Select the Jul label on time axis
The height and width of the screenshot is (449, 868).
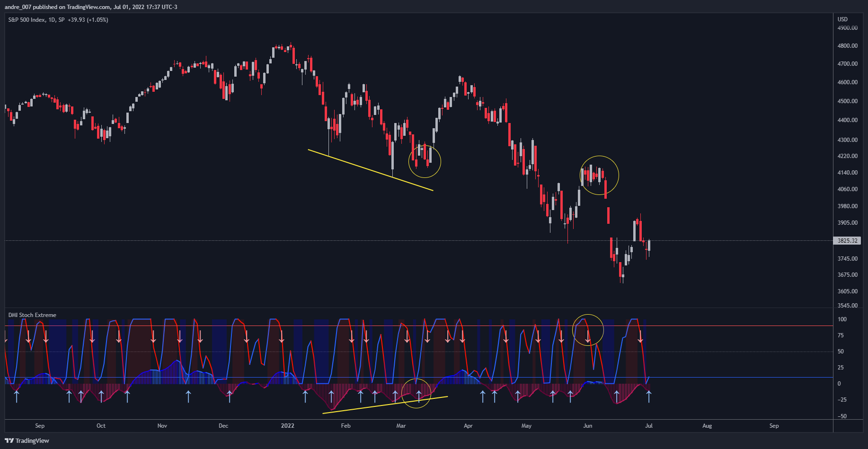tap(649, 426)
